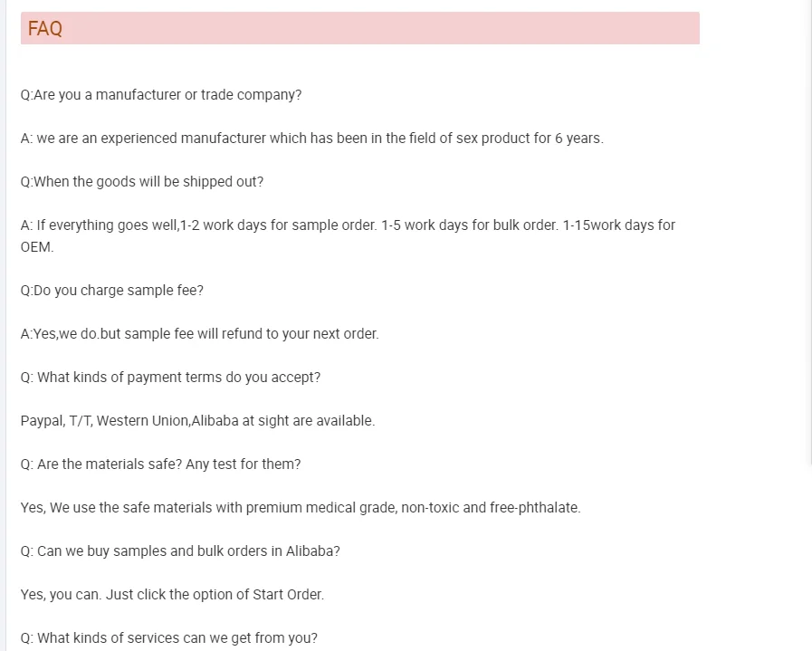This screenshot has height=651, width=812.
Task: Click the "Yes, you can" answer line
Action: point(61,595)
